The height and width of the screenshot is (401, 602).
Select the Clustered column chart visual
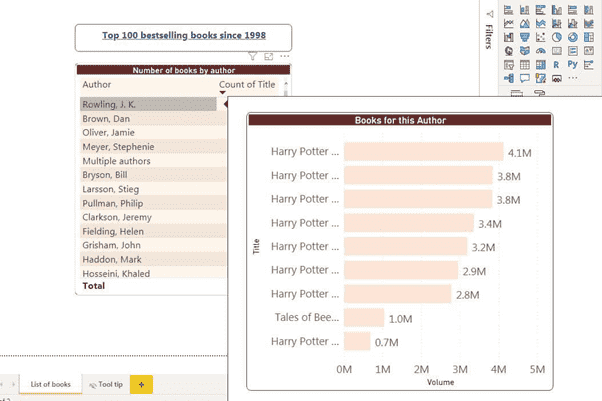point(557,10)
